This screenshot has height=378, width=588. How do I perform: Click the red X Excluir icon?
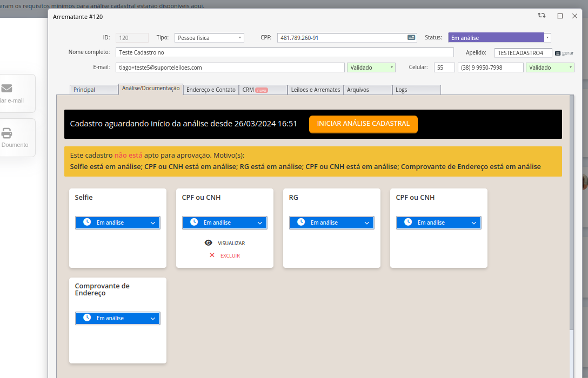coord(212,255)
